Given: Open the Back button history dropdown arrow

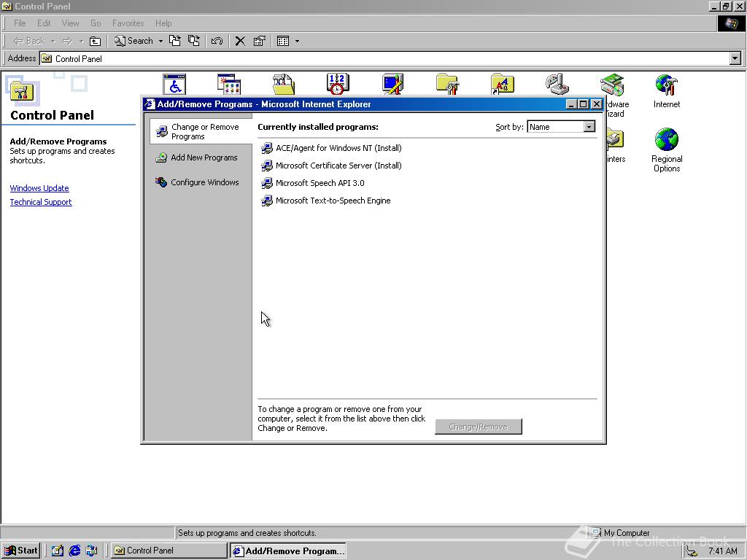Looking at the screenshot, I should (x=53, y=42).
